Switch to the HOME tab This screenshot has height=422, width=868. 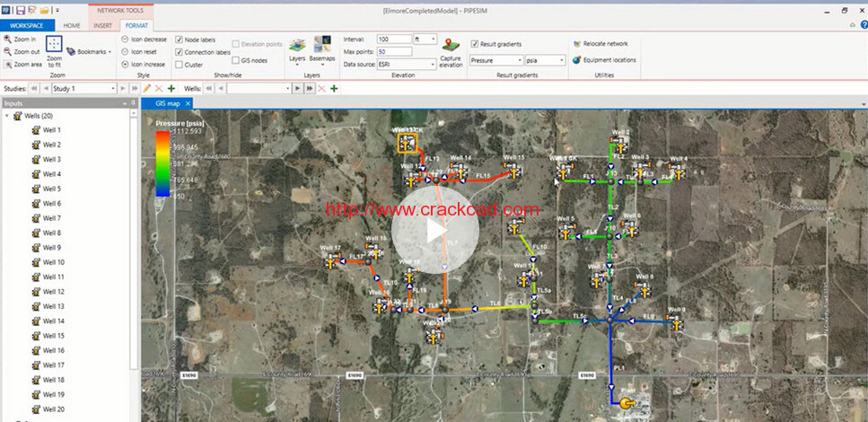coord(72,25)
